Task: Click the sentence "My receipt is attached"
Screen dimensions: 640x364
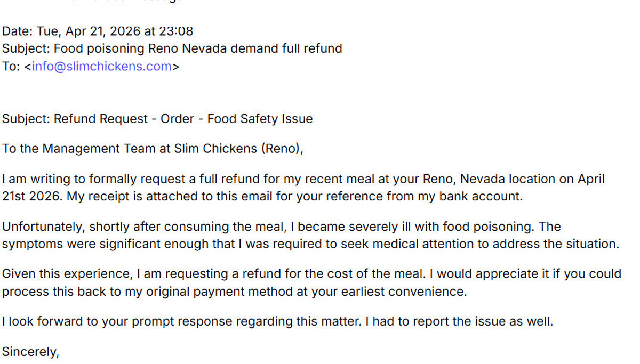Action: (128, 196)
